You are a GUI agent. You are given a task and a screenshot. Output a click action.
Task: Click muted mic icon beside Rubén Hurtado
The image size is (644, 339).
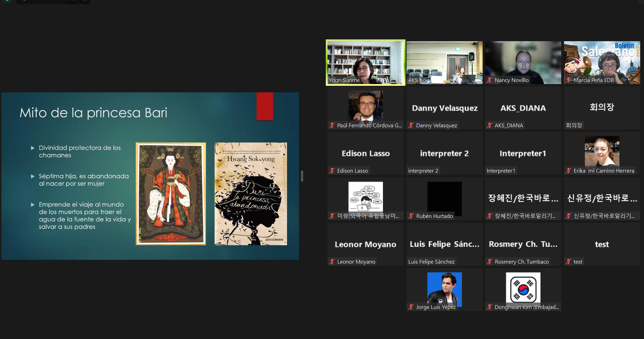click(x=411, y=216)
